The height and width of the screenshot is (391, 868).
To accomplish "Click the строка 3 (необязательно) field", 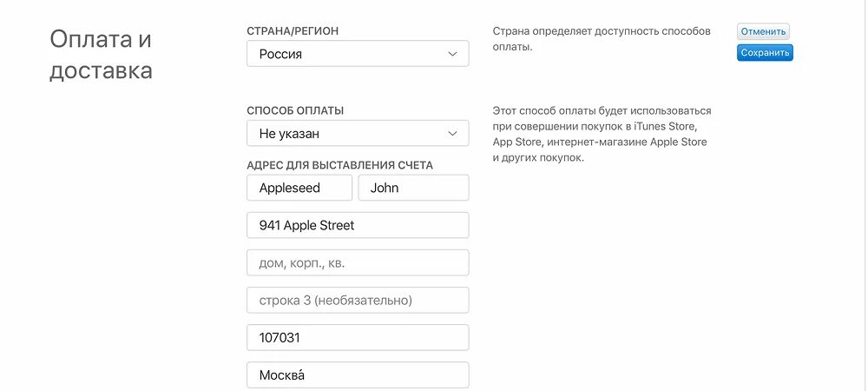I will tap(358, 300).
